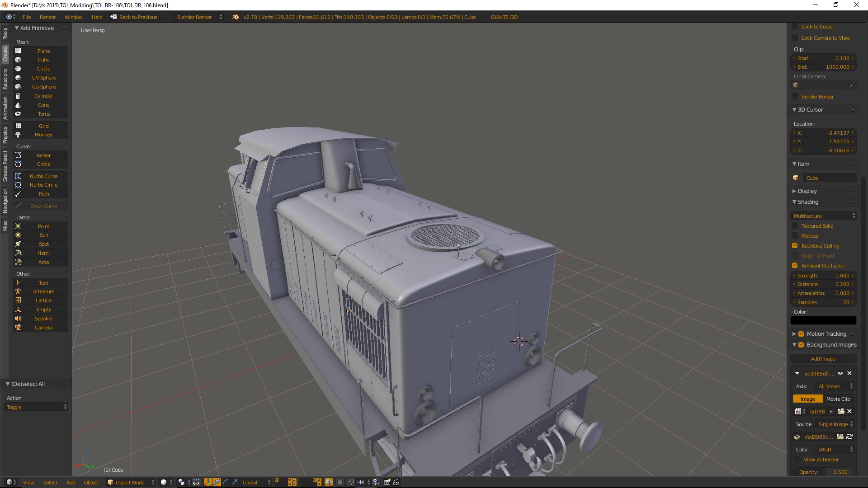Open the Object Mode dropdown

131,482
